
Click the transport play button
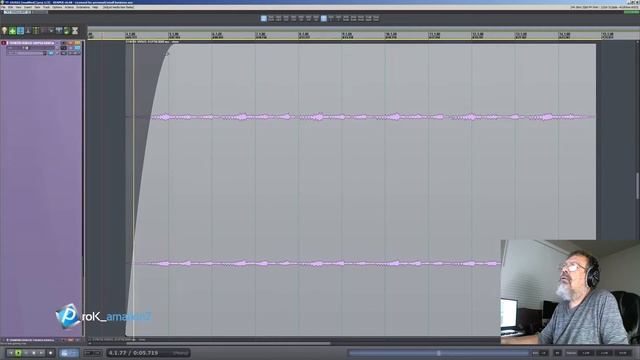point(18,353)
